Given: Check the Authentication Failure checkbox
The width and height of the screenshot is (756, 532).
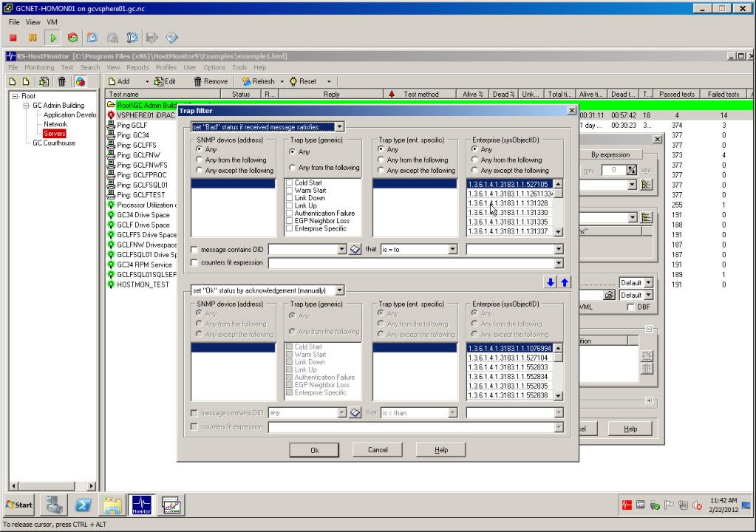Looking at the screenshot, I should click(x=289, y=213).
